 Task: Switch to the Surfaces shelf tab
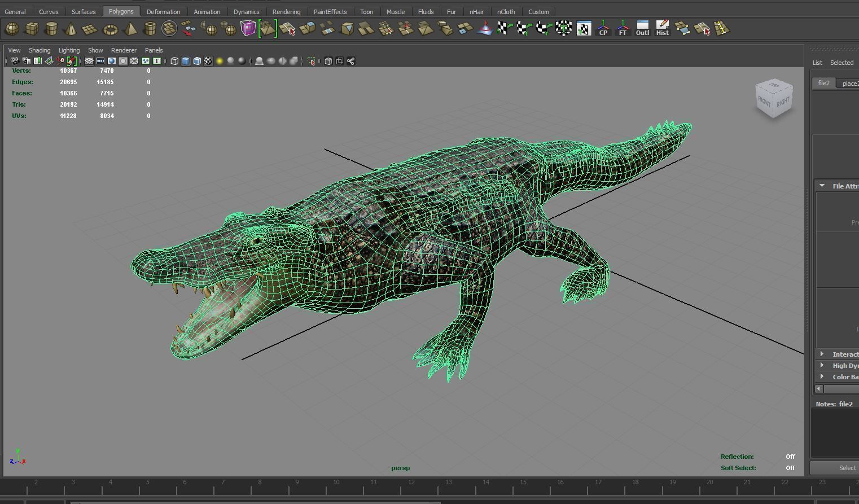click(x=84, y=11)
